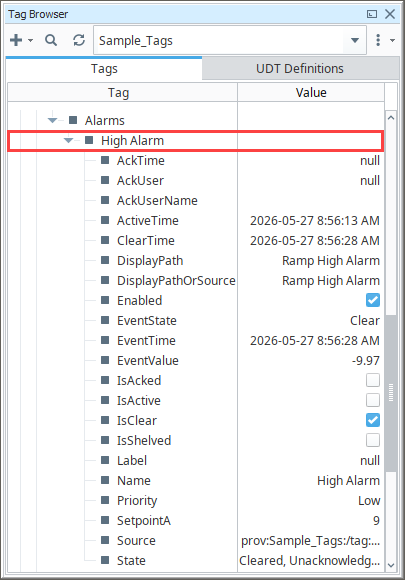Click the Enabled tag icon
The image size is (405, 580).
tap(105, 300)
